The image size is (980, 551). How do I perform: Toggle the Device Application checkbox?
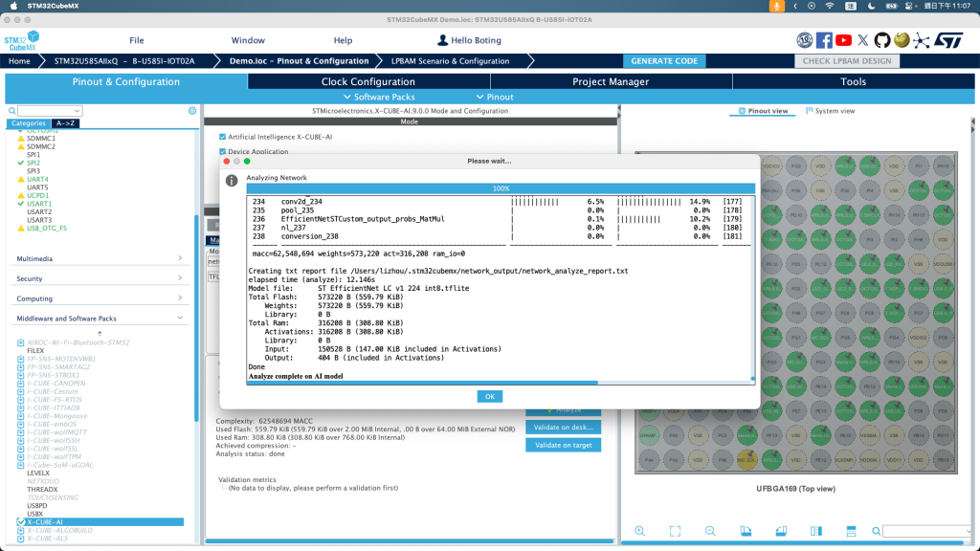click(x=222, y=152)
